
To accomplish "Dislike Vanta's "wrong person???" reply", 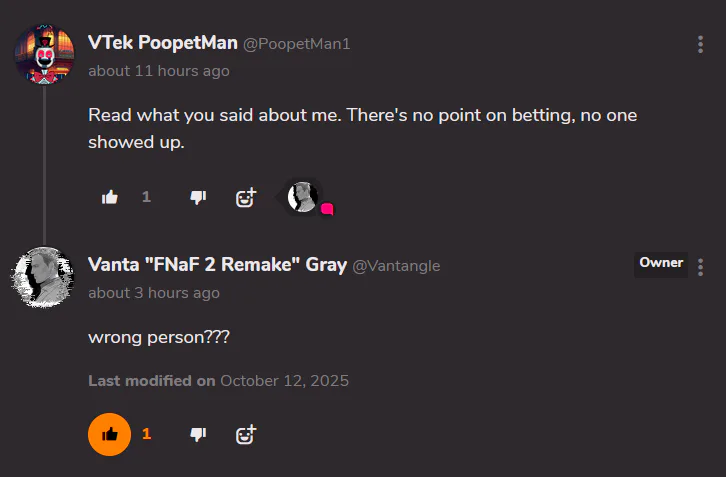I will [198, 434].
